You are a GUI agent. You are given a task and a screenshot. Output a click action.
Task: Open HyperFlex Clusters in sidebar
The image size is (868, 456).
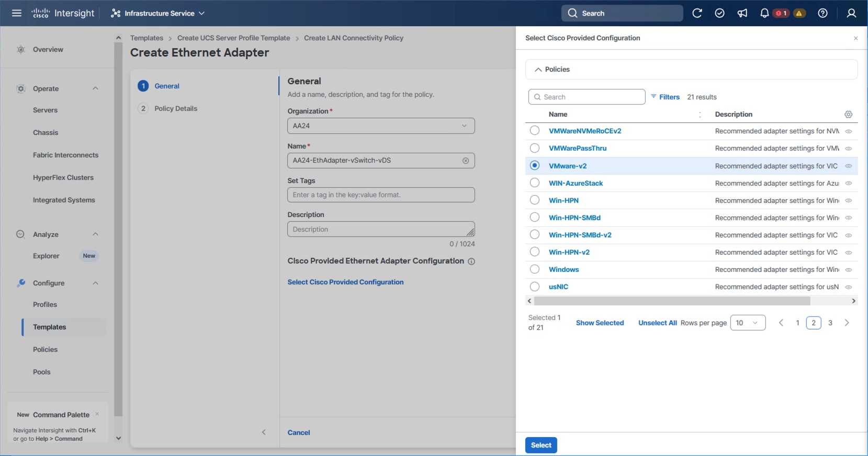point(63,178)
